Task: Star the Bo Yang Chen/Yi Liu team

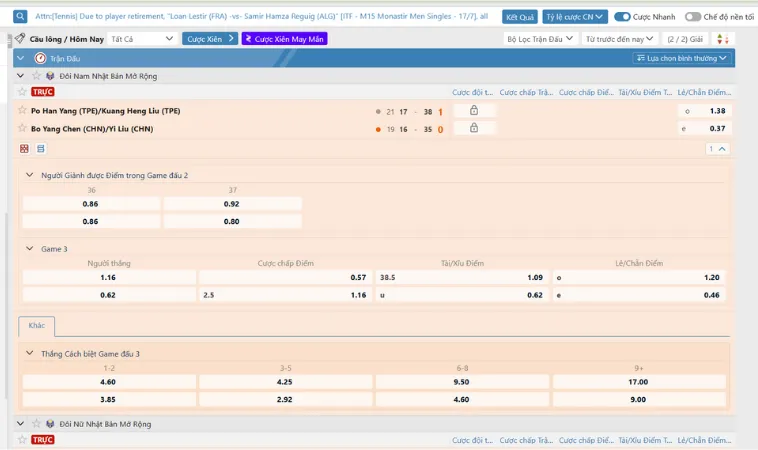Action: (22, 129)
